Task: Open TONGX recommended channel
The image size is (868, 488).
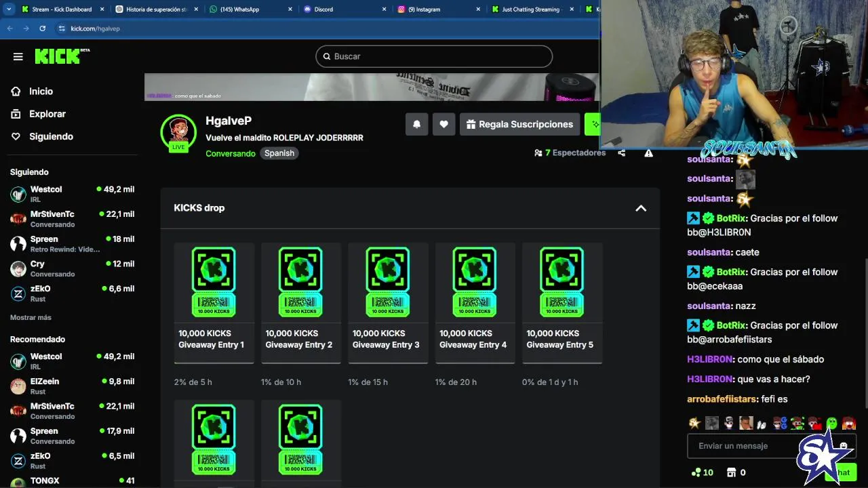Action: pos(72,481)
